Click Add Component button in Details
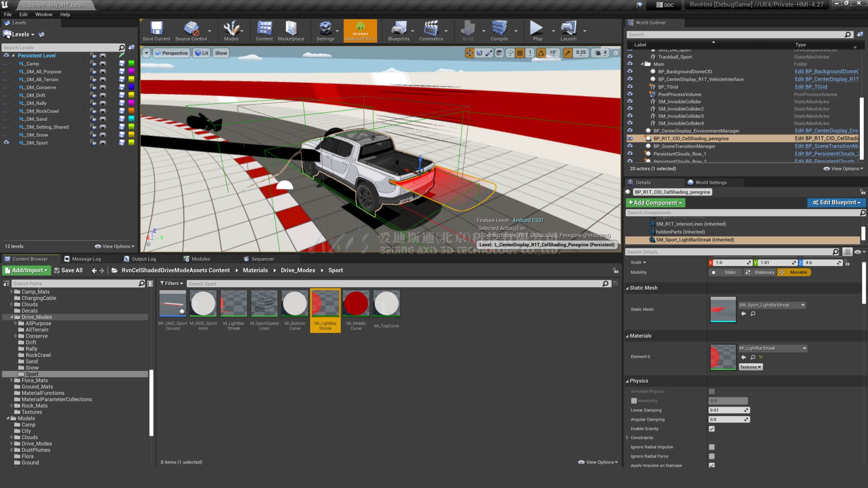 point(655,202)
